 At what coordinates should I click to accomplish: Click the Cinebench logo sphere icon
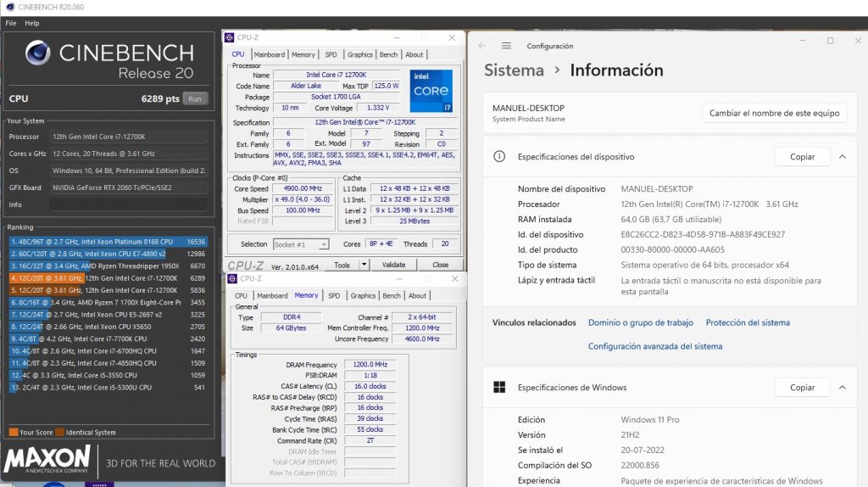tap(38, 53)
